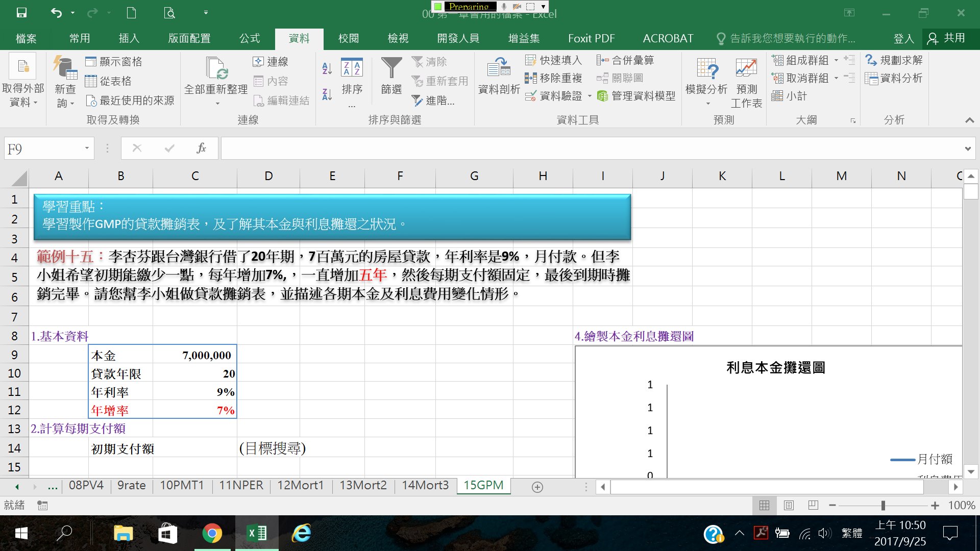Viewport: 980px width, 551px height.
Task: Open the 13Mort2 sheet tab
Action: click(363, 485)
